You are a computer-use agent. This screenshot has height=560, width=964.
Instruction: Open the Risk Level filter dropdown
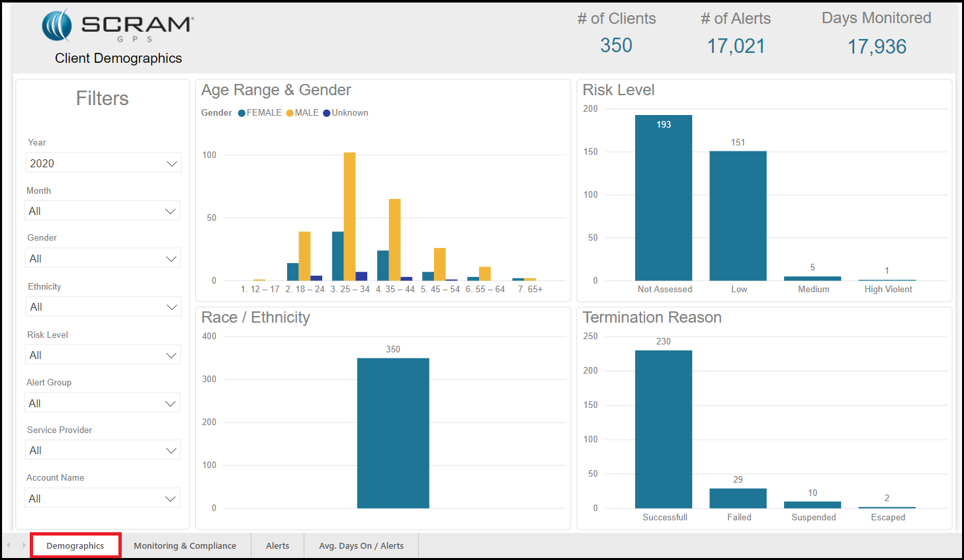(x=103, y=355)
